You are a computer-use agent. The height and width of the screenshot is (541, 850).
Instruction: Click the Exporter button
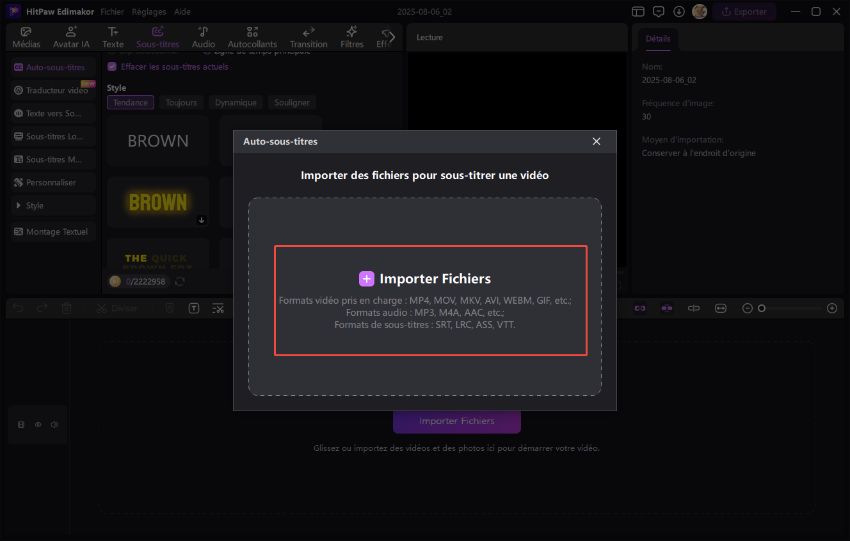(x=744, y=11)
